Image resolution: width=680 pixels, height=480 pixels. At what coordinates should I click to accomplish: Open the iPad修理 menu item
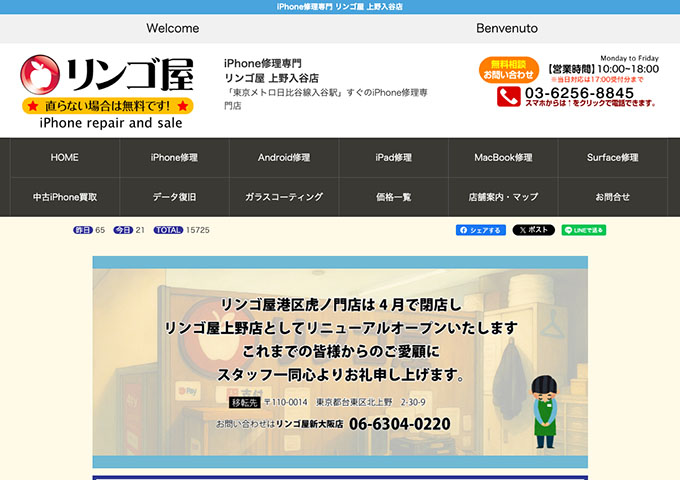click(393, 157)
